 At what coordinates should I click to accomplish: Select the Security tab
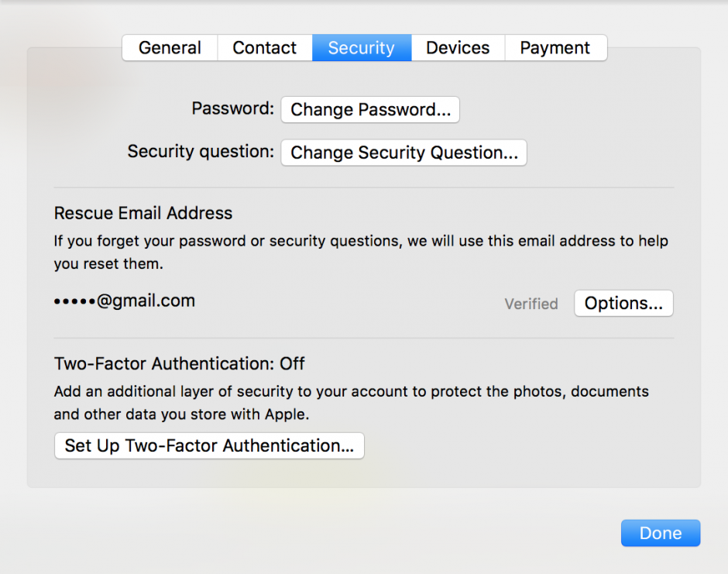[361, 47]
